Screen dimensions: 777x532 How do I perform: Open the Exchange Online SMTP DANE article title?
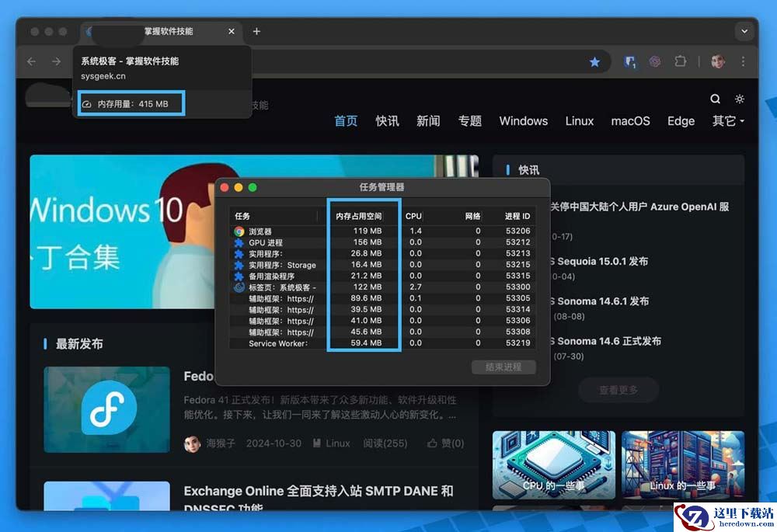pos(318,498)
